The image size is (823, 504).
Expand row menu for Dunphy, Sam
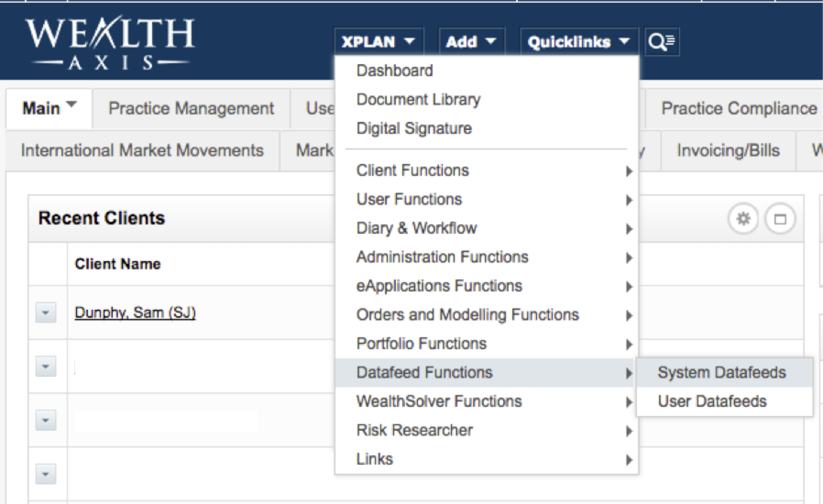point(45,313)
